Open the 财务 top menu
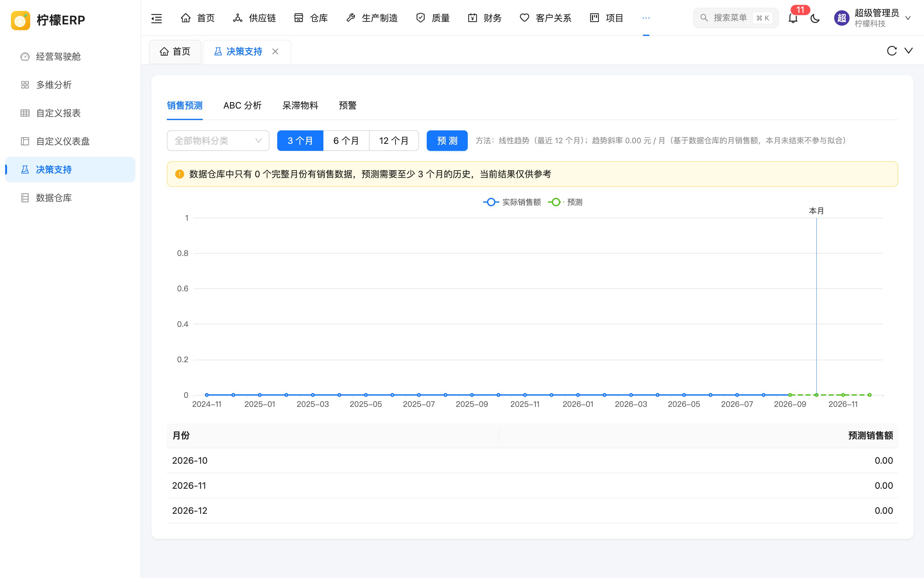Viewport: 924px width, 578px height. (485, 18)
